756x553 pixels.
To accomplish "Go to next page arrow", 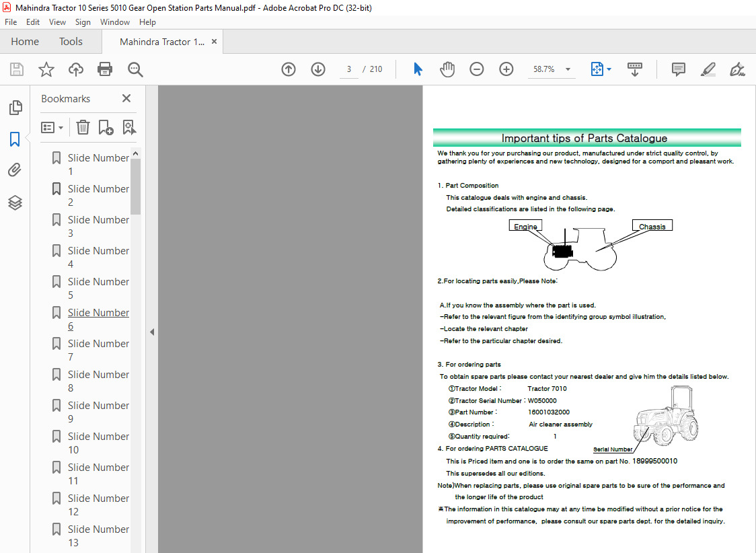I will [317, 69].
